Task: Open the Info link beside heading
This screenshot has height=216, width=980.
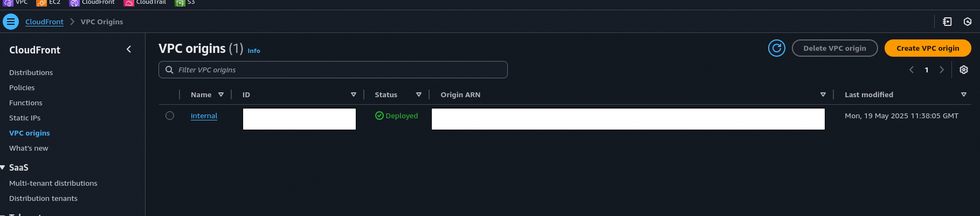Action: [x=253, y=51]
